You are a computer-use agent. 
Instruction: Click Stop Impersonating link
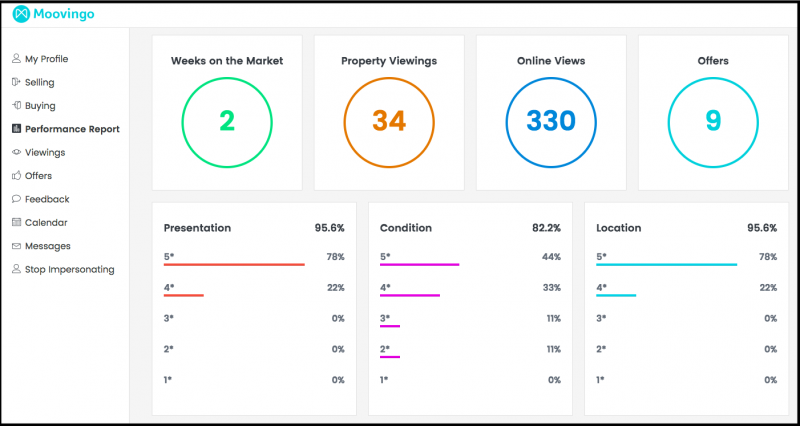[x=70, y=269]
